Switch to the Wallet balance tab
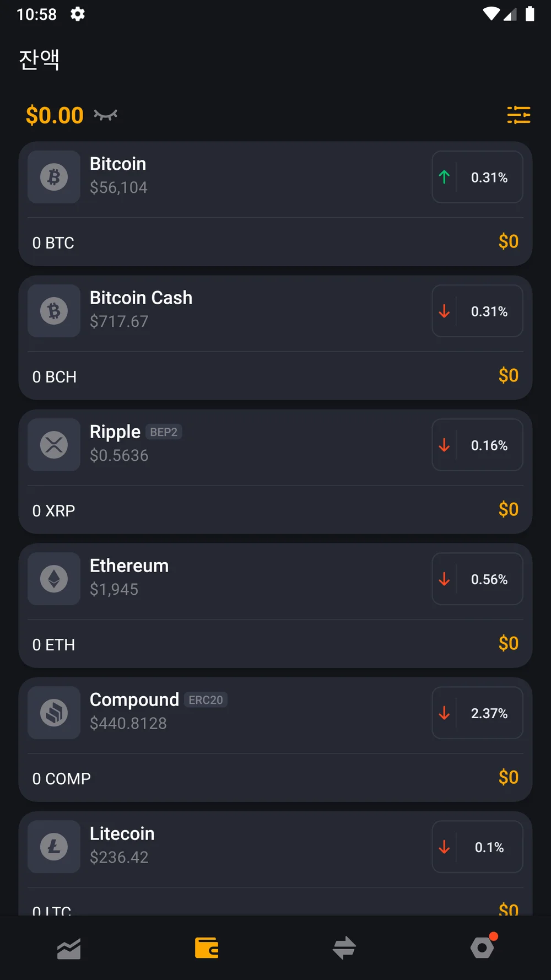Viewport: 551px width, 980px height. (x=207, y=948)
